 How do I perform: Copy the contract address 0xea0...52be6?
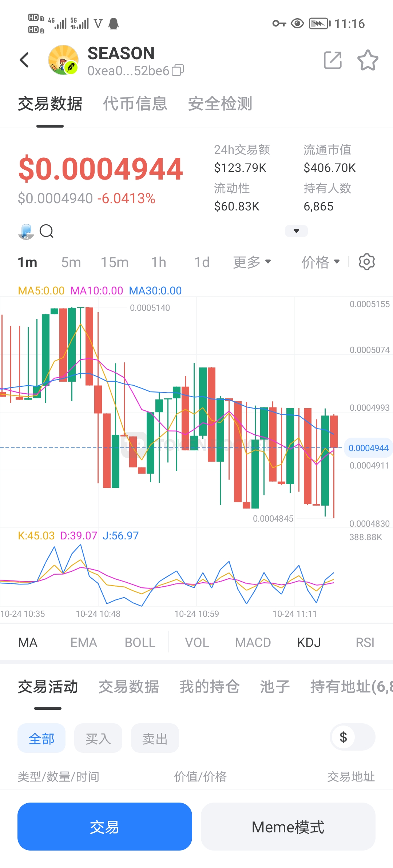178,70
